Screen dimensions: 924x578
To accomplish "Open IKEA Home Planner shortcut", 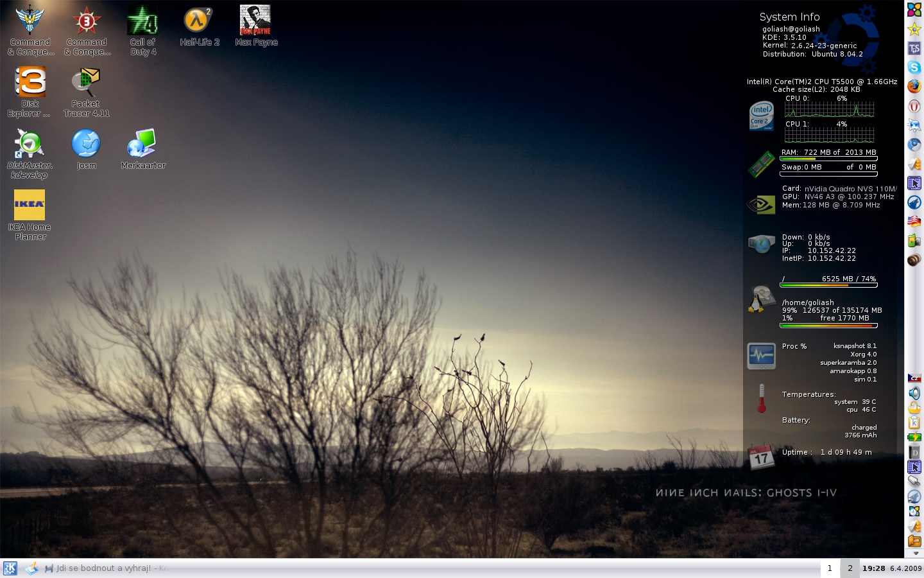I will click(x=30, y=206).
